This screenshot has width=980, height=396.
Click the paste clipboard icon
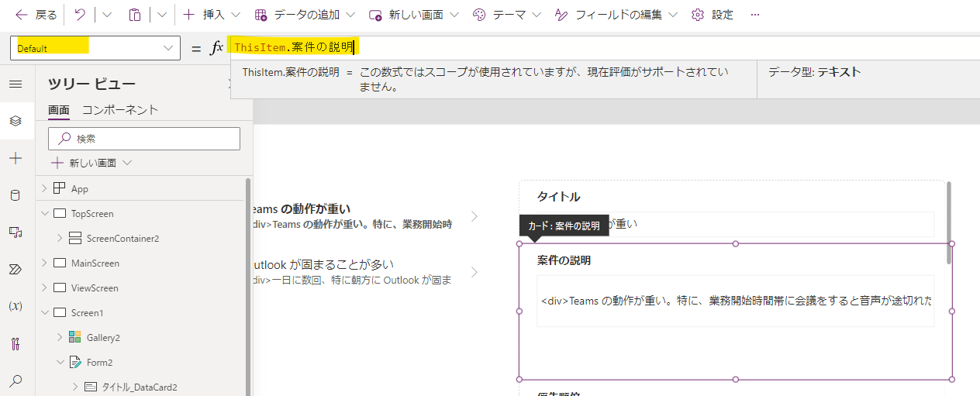tap(135, 15)
